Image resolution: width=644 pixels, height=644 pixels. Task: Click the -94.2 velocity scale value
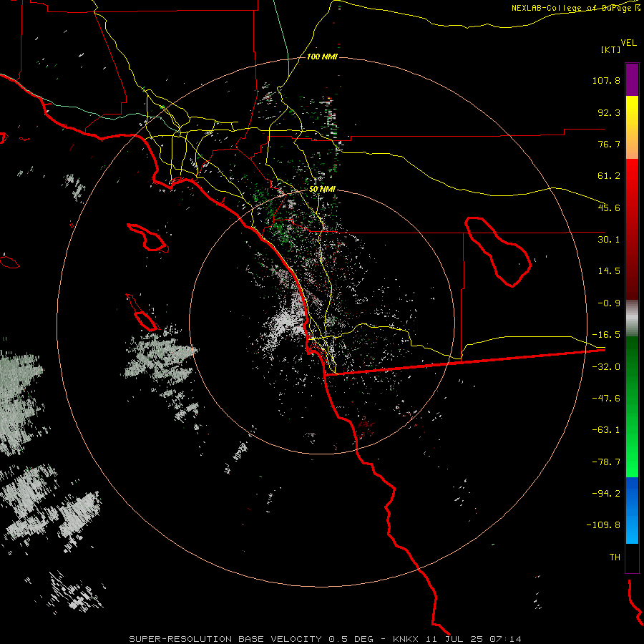[x=606, y=493]
